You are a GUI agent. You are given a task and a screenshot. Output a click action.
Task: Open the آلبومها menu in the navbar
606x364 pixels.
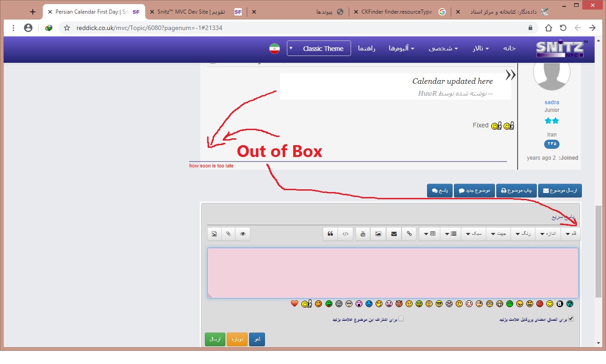pyautogui.click(x=401, y=49)
